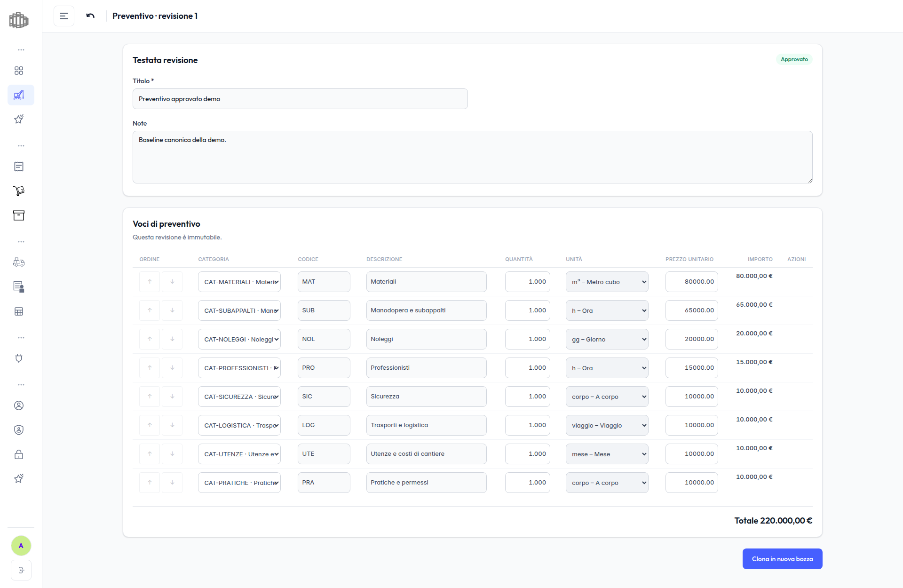Click the app logo in the sidebar
Image resolution: width=903 pixels, height=588 pixels.
click(x=19, y=20)
